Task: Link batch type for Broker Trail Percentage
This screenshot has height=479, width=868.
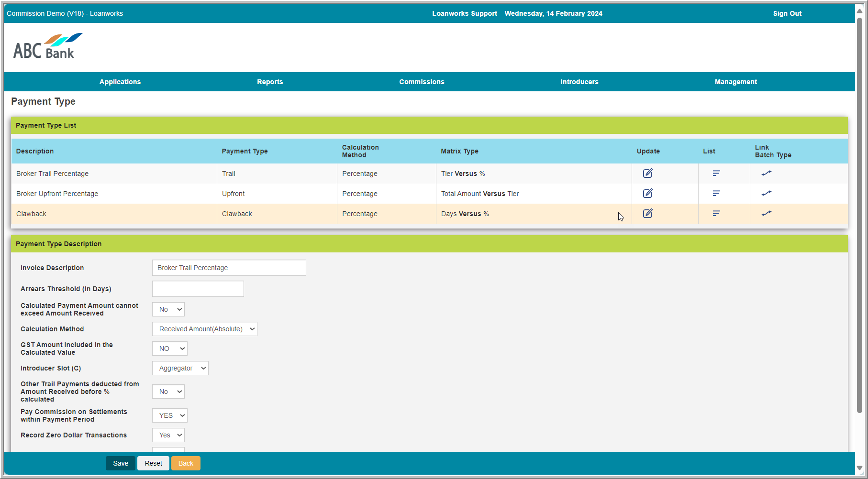Action: [x=766, y=174]
